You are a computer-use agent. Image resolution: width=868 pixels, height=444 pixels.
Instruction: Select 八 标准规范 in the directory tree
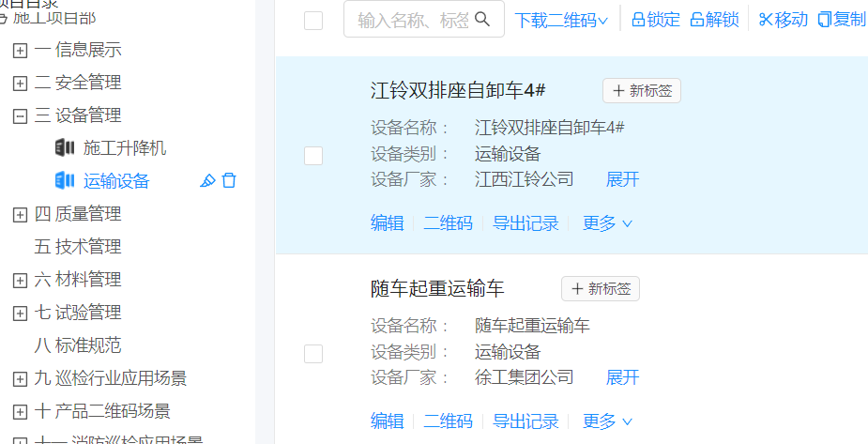tap(78, 345)
